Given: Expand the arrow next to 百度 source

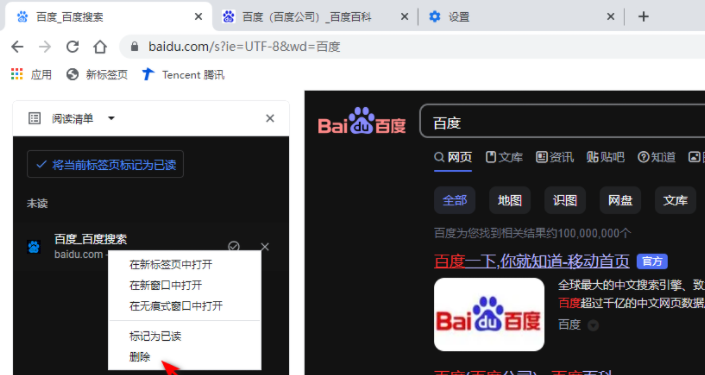Looking at the screenshot, I should pos(593,325).
